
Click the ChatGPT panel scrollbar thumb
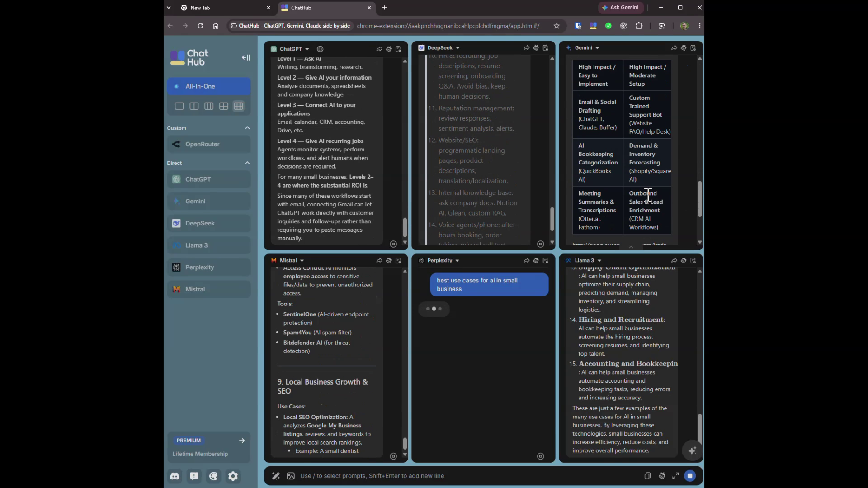click(x=405, y=228)
